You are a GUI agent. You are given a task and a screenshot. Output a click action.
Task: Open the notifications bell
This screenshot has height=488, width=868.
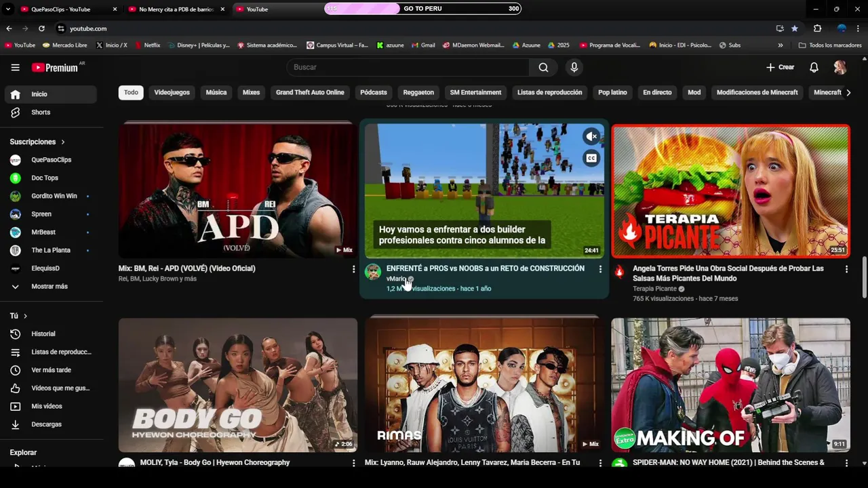pyautogui.click(x=814, y=67)
